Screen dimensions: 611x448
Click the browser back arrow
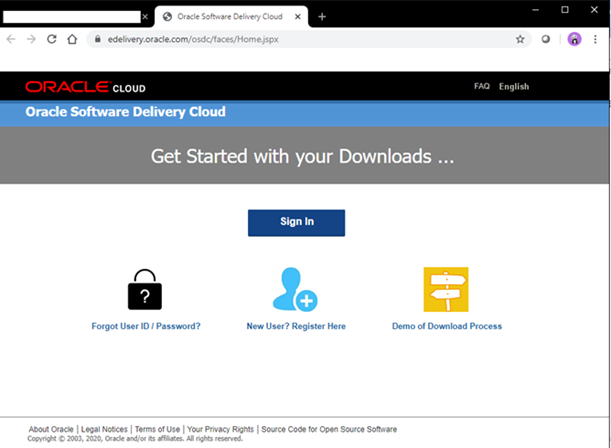pos(11,39)
